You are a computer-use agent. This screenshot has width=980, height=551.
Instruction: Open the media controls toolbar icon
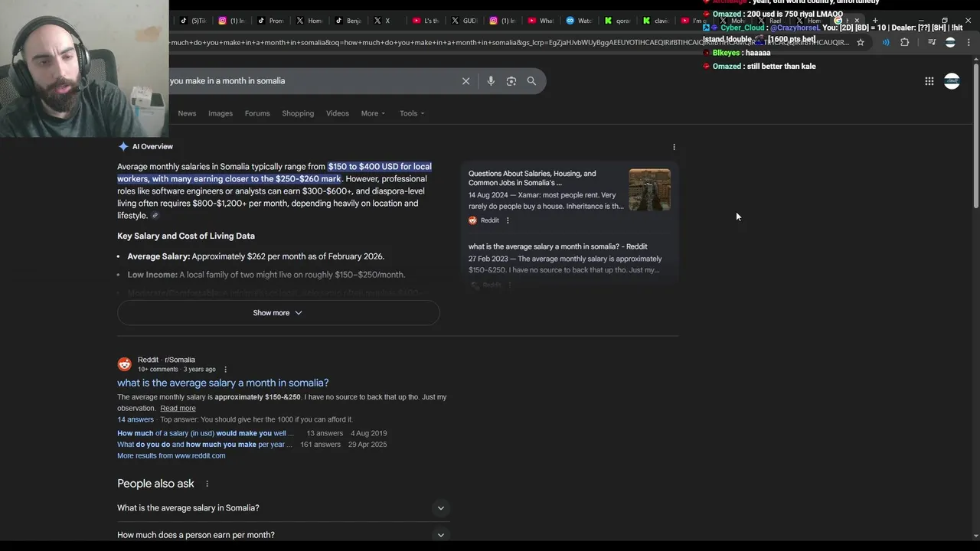[932, 42]
